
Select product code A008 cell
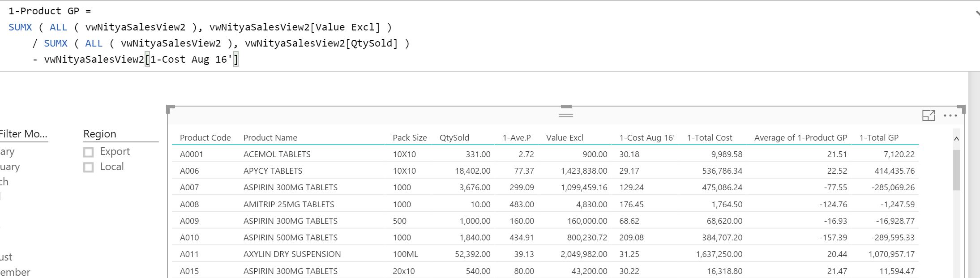click(189, 205)
